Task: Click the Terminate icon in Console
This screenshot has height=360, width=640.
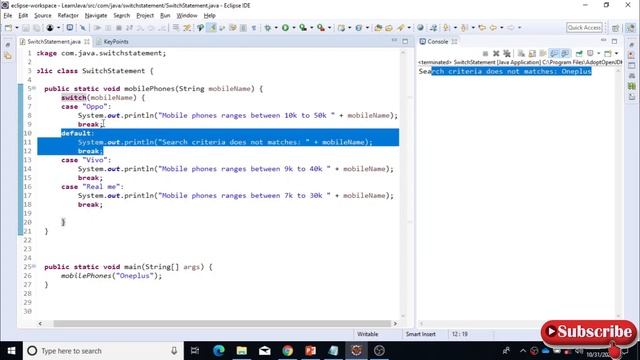Action: (x=485, y=53)
